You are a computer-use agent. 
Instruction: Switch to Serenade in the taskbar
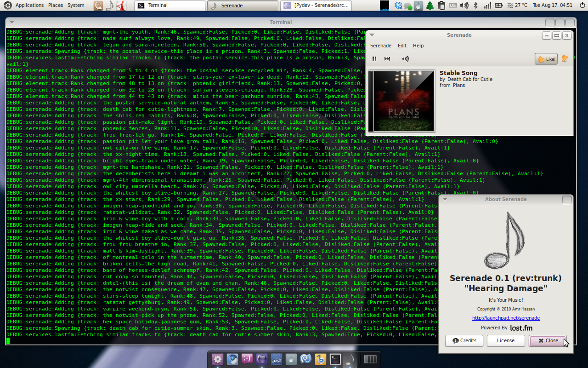click(242, 6)
